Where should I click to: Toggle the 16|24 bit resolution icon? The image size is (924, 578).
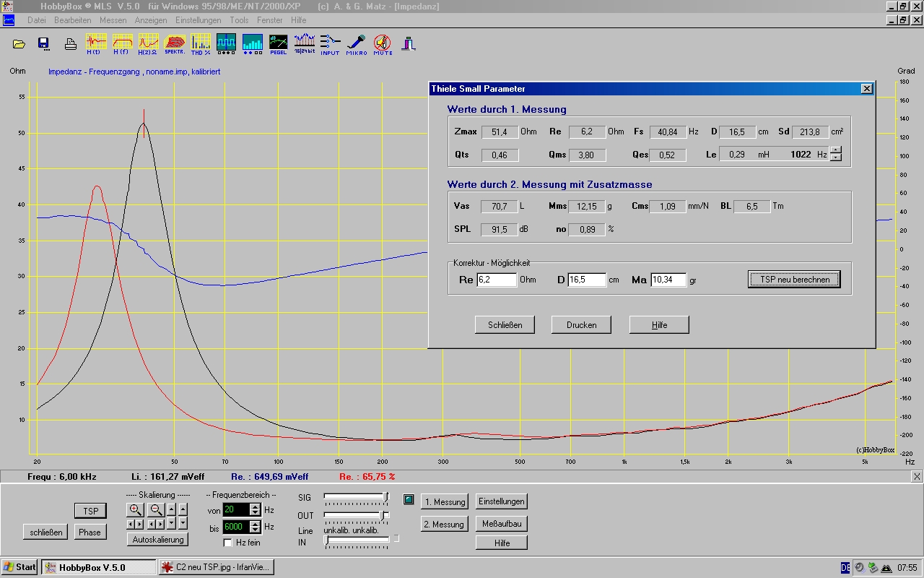(304, 43)
